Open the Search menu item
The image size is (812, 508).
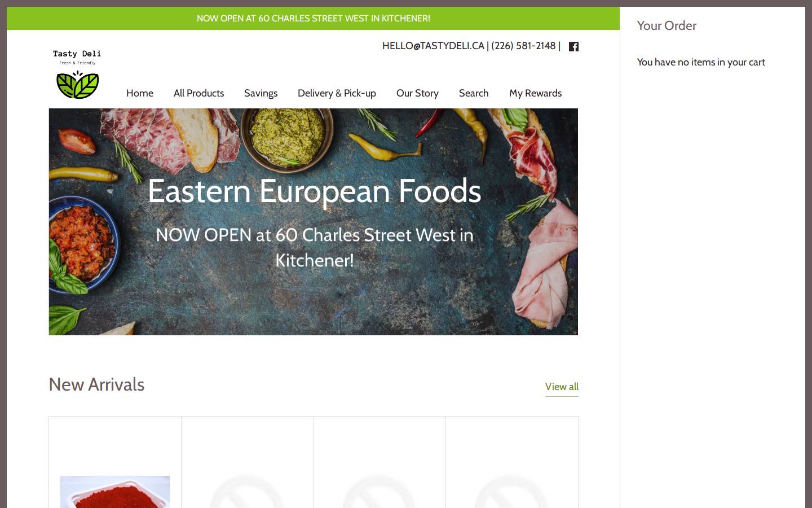(474, 93)
